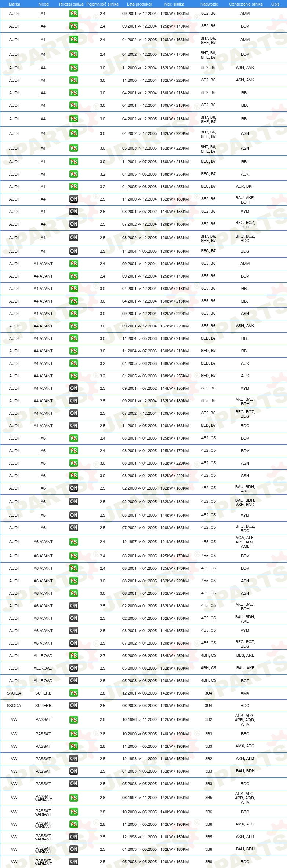Click petrol icon in VW Passat 3B2 2.8 row
The height and width of the screenshot is (868, 287).
pyautogui.click(x=73, y=719)
